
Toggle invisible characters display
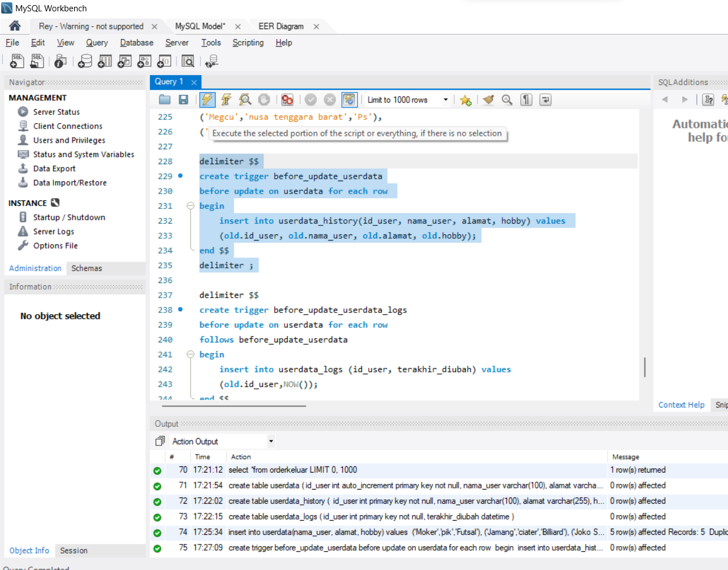tap(526, 100)
